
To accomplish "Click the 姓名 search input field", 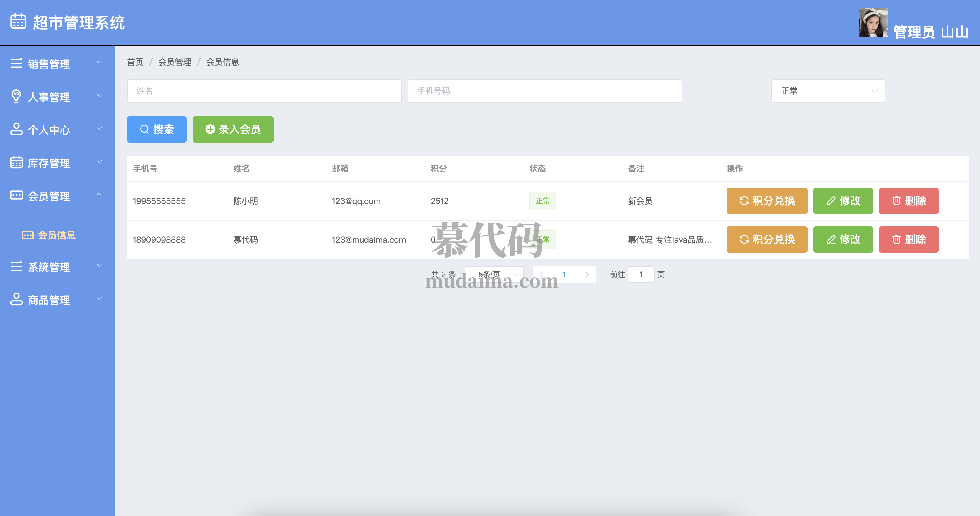I will point(264,91).
